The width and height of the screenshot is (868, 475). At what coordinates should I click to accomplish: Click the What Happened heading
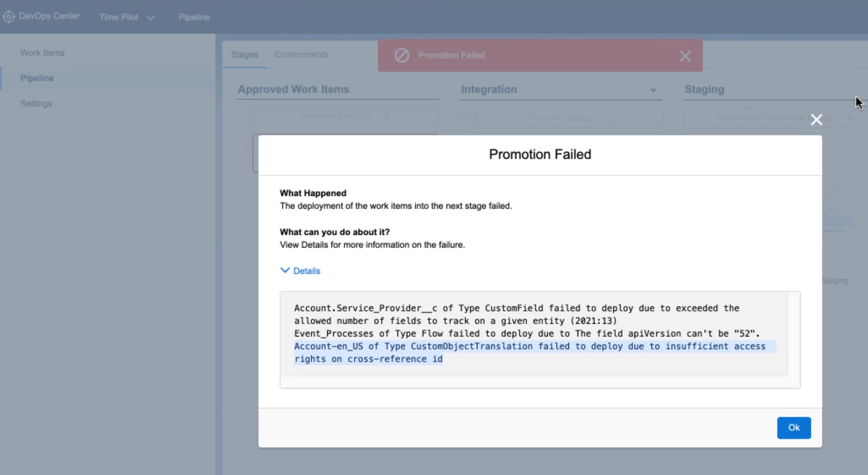313,193
